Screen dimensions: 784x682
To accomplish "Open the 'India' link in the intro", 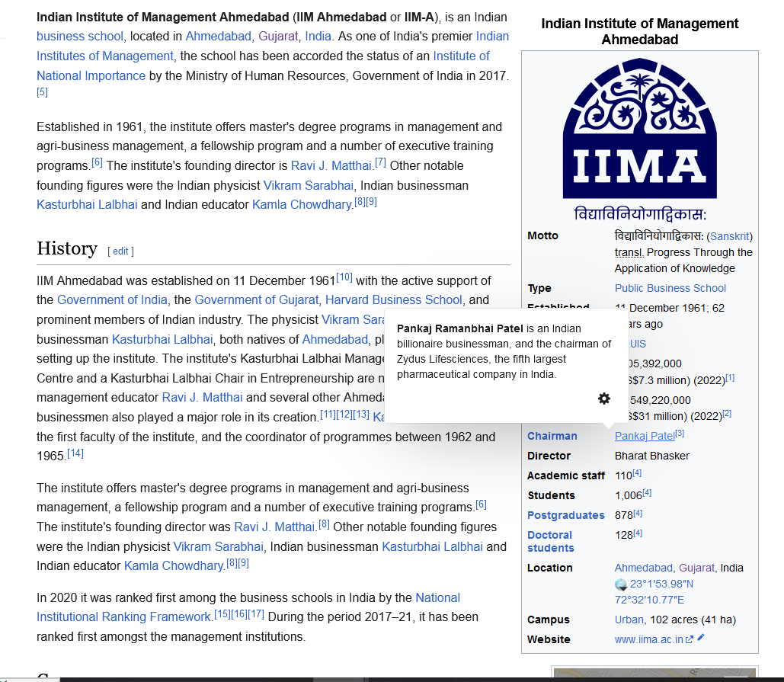I will [318, 37].
